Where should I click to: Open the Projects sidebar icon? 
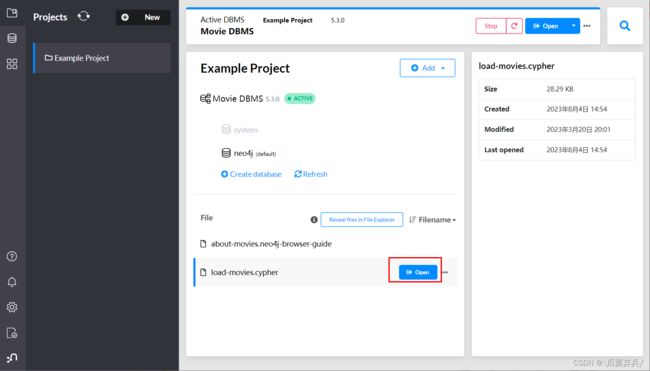tap(12, 13)
